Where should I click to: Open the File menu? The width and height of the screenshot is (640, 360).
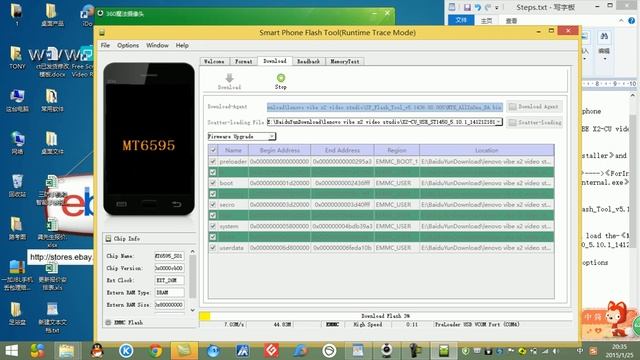coord(105,45)
